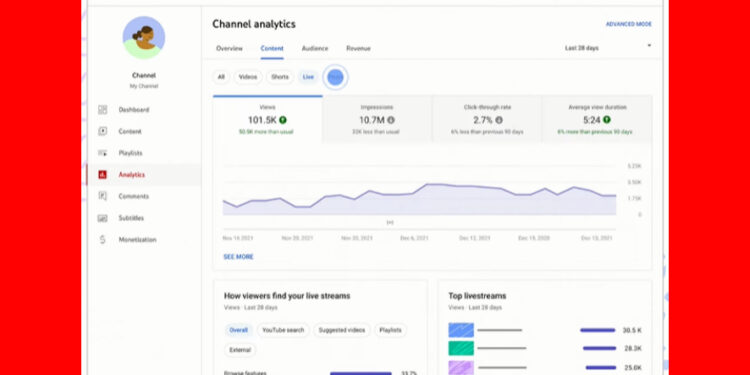Image resolution: width=750 pixels, height=375 pixels.
Task: Filter content by the All chip
Action: 221,77
